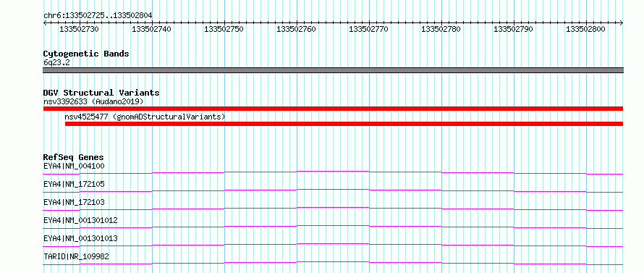Select ruler coordinate 133502770
644x273 pixels.
[x=368, y=29]
